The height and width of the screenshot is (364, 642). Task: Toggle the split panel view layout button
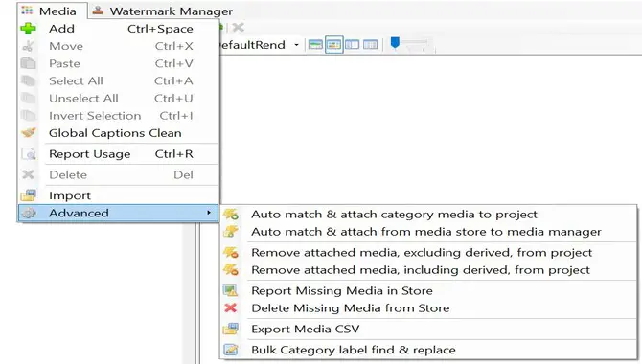point(352,45)
